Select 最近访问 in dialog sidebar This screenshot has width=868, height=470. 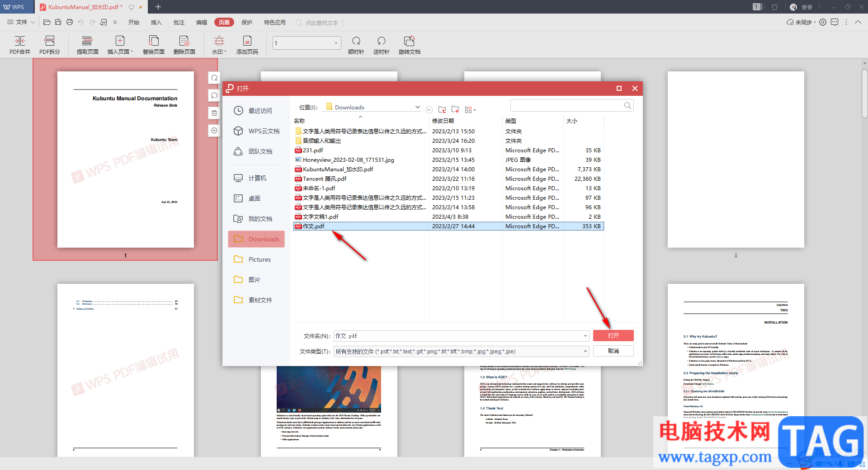click(256, 110)
